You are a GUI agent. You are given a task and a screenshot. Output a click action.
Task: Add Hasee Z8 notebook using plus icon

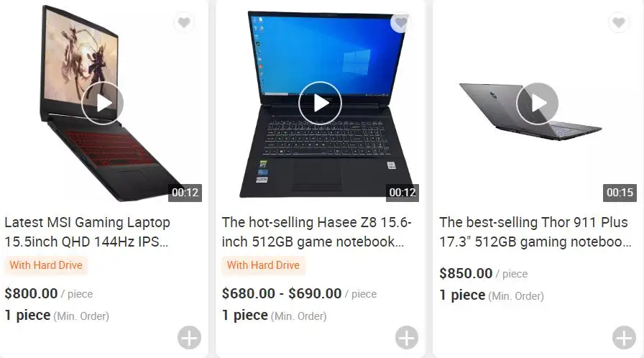click(407, 337)
